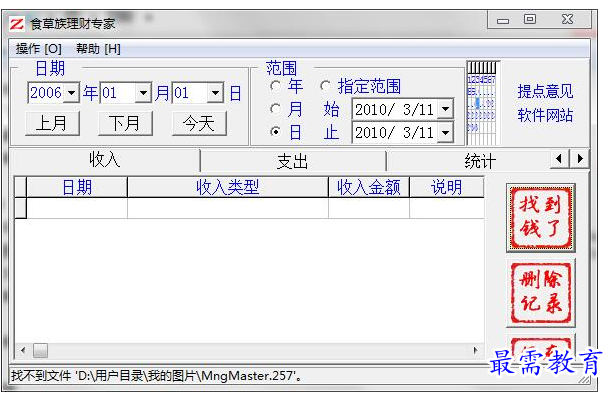Screen dimensions: 611x394
Task: Click the 收入类型 column header
Action: [228, 187]
